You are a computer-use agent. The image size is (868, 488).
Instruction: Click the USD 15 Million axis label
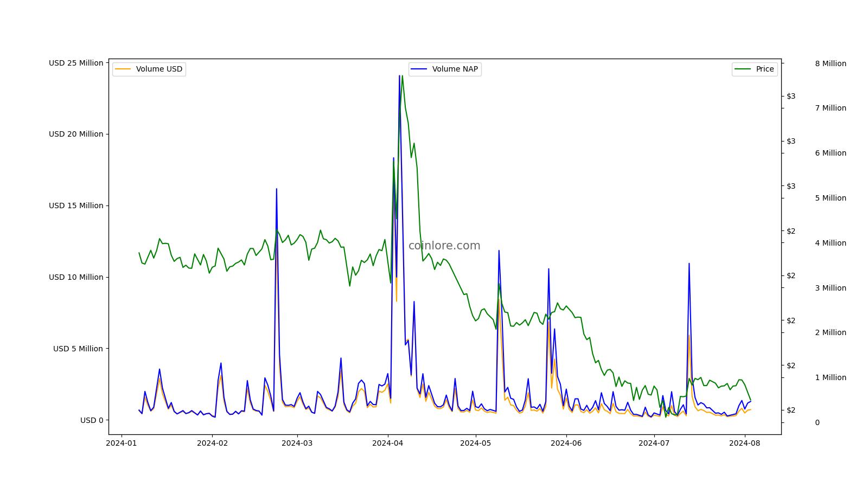click(76, 206)
